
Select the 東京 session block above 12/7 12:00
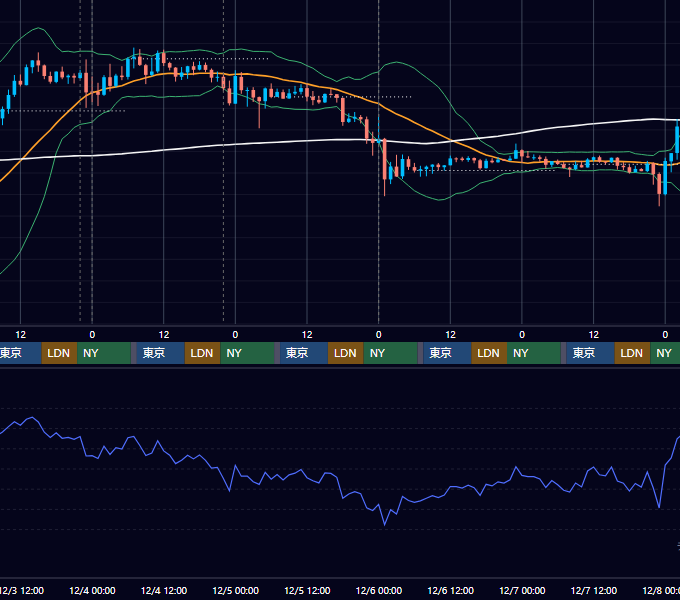[590, 353]
